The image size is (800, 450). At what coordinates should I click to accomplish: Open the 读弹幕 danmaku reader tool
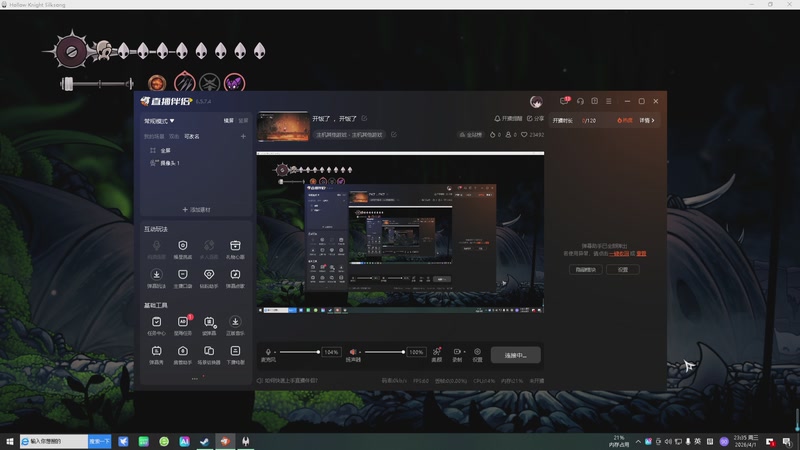point(209,325)
